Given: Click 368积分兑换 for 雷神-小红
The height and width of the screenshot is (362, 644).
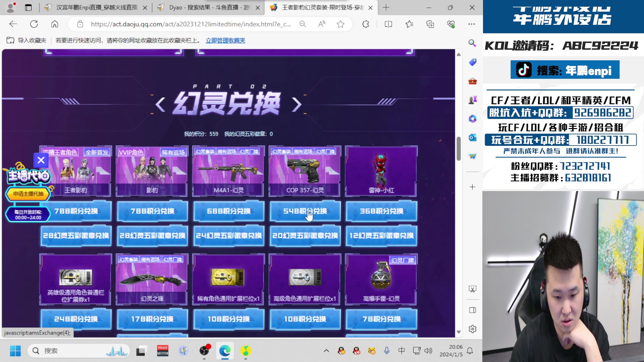Looking at the screenshot, I should click(381, 211).
